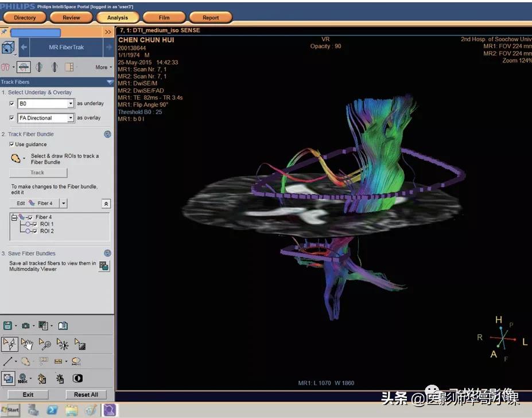
Task: Click the pin icon at panel top
Action: click(5, 32)
